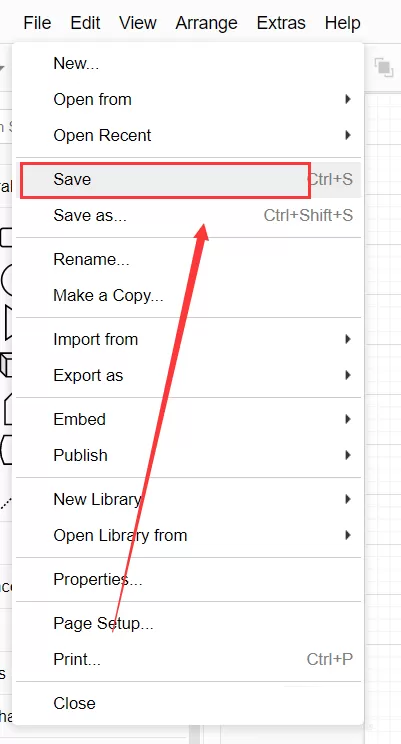Select the ellipse shape in sidebar
The image size is (401, 744).
6,280
